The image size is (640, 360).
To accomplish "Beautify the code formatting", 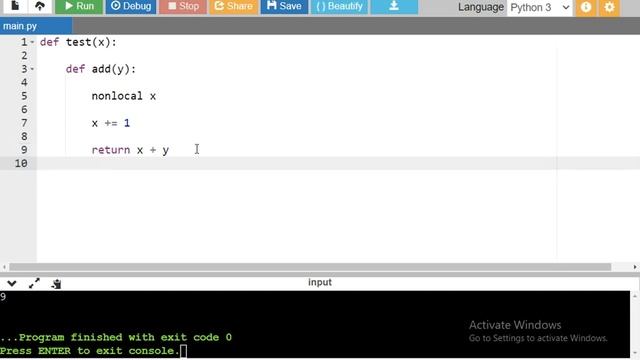I will tap(340, 6).
